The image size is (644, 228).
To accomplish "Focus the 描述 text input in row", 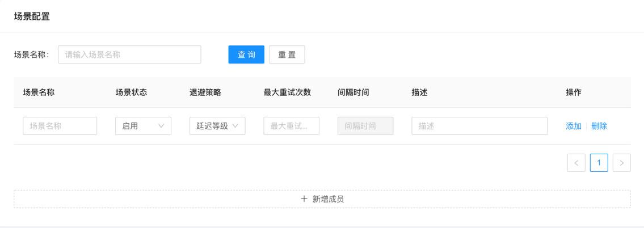I will pos(479,126).
